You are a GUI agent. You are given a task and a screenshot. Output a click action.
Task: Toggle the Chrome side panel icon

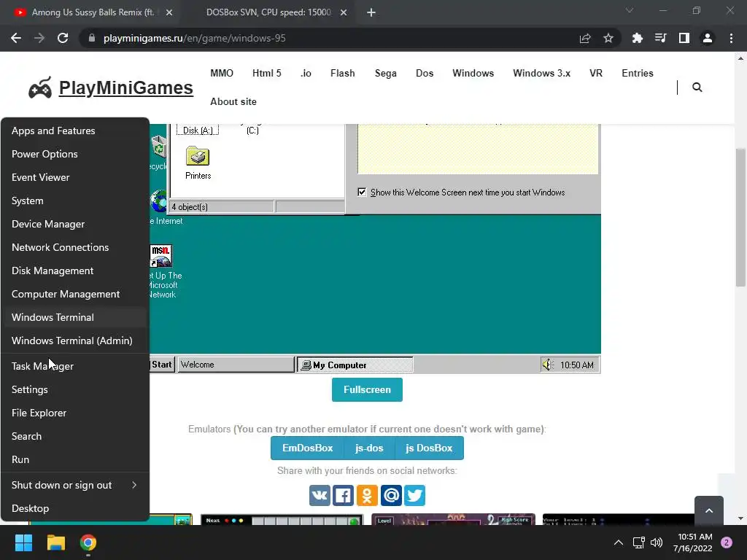pos(684,38)
